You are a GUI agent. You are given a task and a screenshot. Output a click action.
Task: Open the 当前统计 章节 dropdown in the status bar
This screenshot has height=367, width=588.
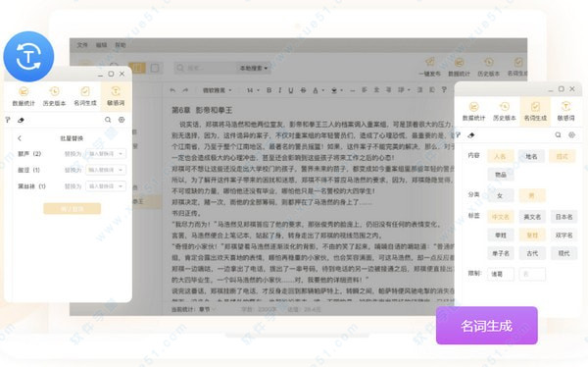point(206,309)
